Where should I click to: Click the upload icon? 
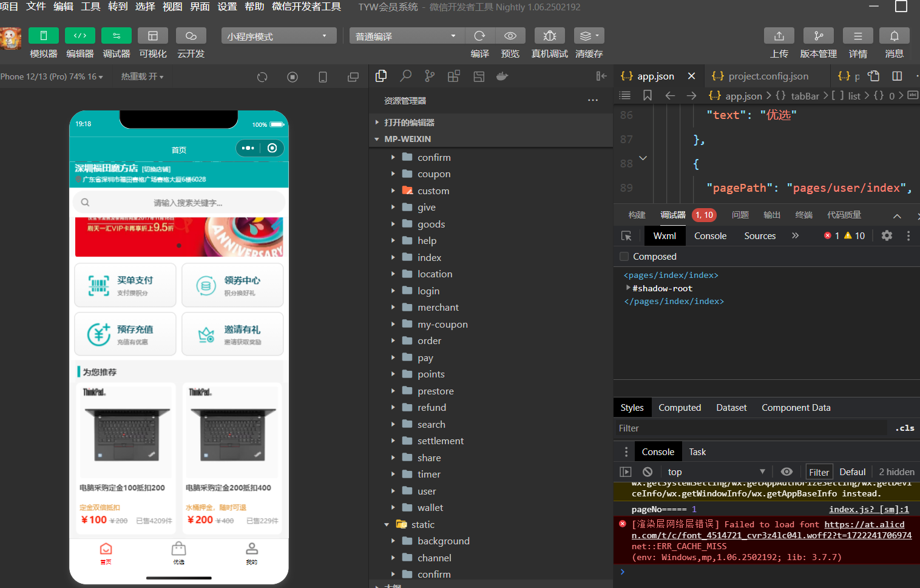[x=779, y=36]
